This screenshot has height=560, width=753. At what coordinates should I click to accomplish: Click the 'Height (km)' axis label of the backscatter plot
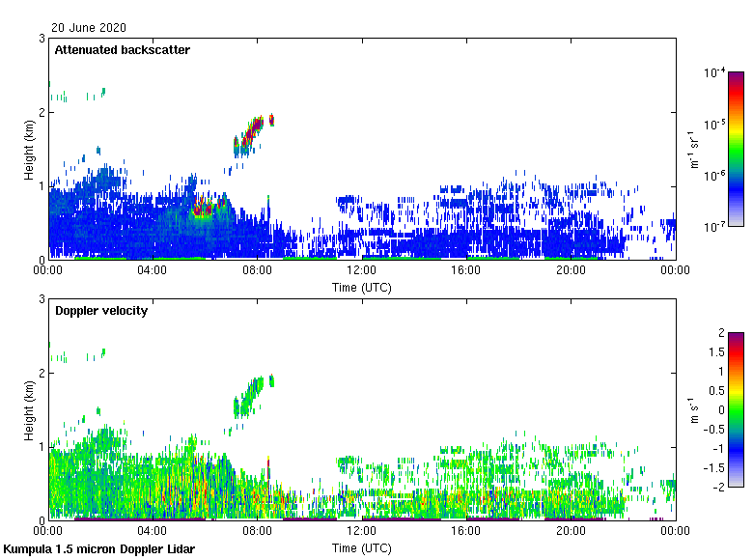pyautogui.click(x=29, y=150)
